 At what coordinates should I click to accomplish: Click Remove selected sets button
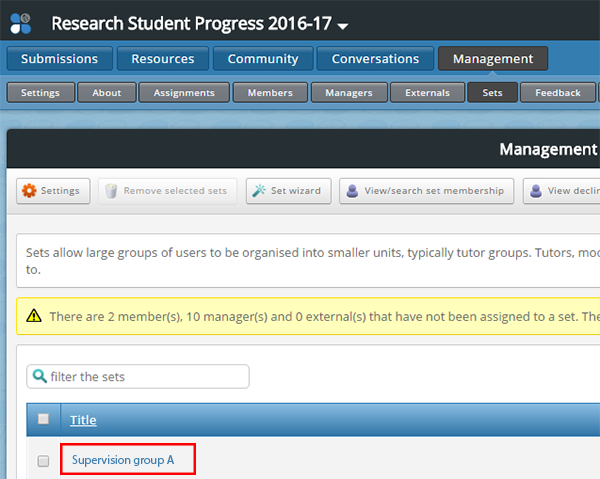[x=168, y=191]
